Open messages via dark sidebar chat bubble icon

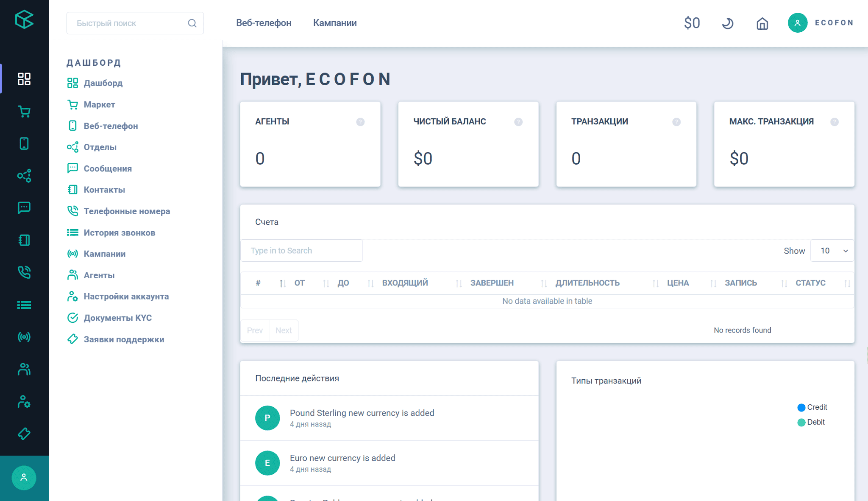tap(24, 208)
